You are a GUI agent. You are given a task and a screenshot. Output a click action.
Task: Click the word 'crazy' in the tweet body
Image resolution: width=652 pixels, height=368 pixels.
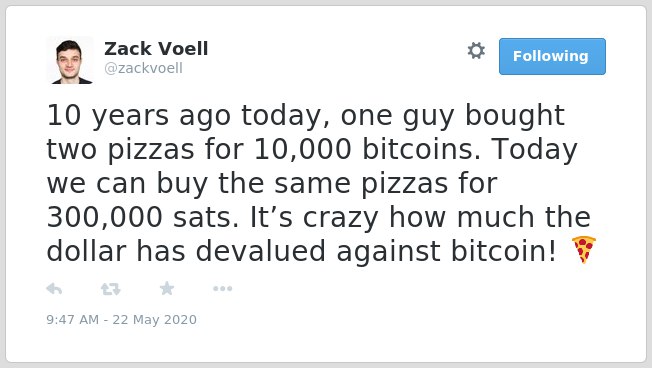341,218
